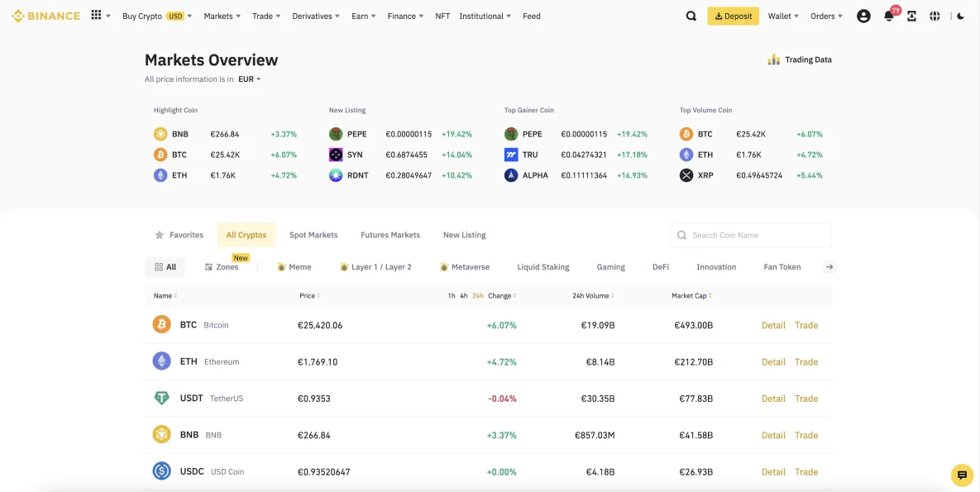Toggle dark mode moon icon
Viewport: 980px width, 492px height.
pos(961,17)
